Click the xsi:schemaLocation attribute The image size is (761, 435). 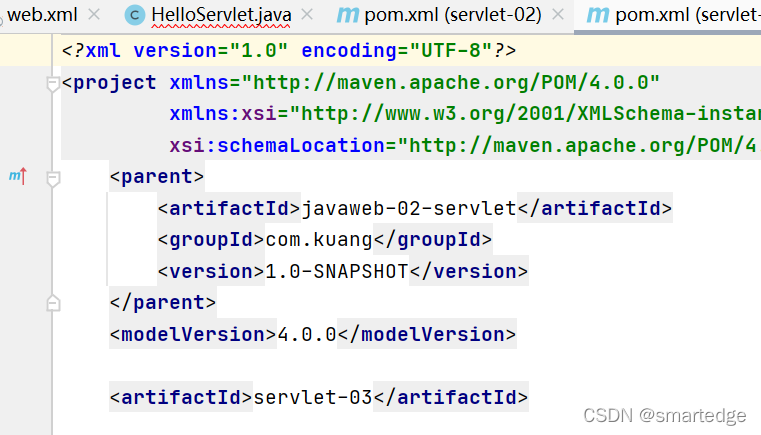click(x=277, y=146)
